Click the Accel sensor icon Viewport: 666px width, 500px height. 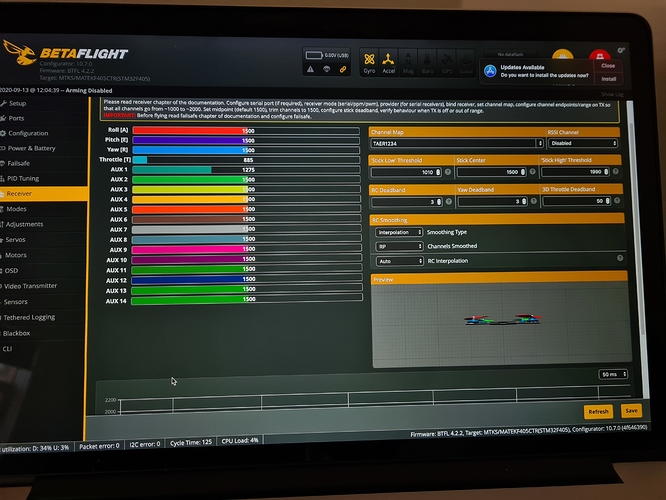[388, 62]
